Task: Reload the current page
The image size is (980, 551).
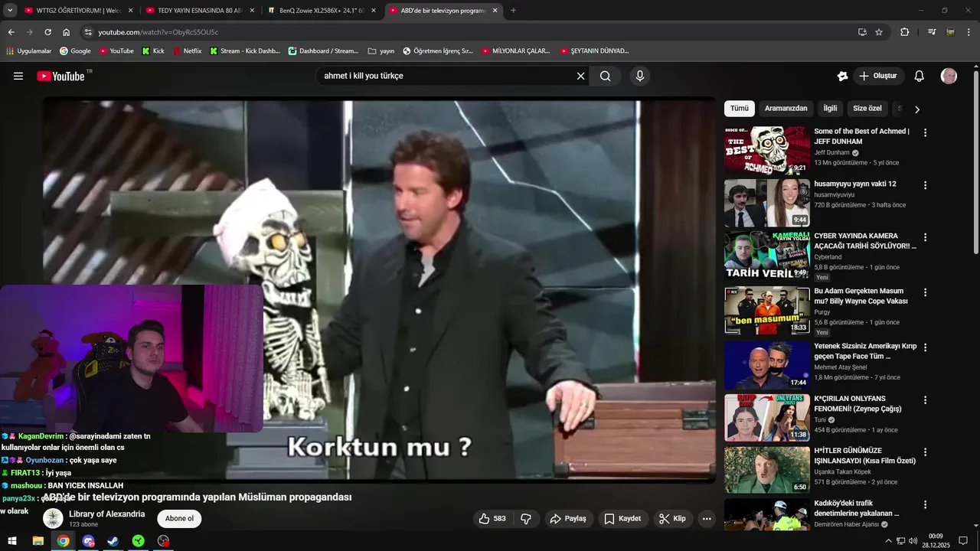Action: [47, 32]
